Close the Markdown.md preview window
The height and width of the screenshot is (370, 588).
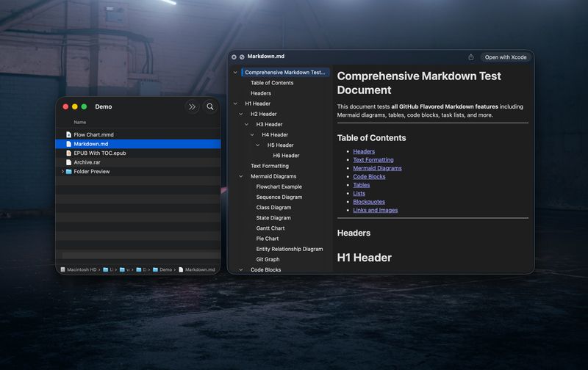234,57
